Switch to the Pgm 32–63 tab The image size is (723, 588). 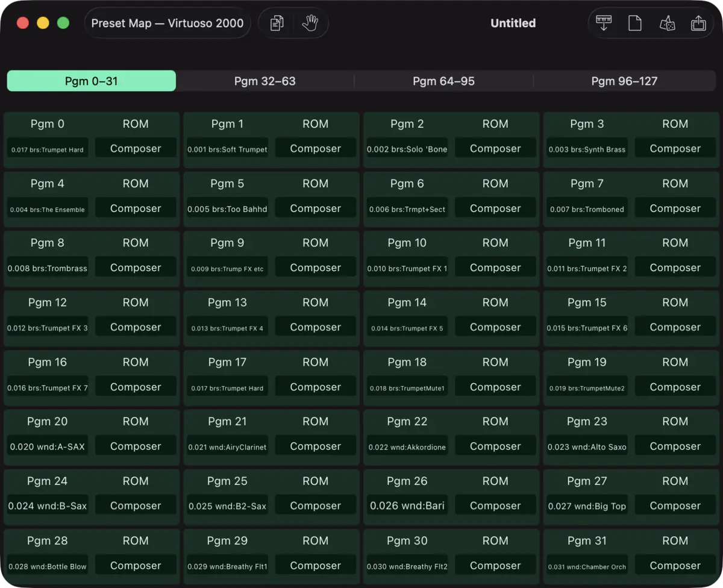pos(265,81)
